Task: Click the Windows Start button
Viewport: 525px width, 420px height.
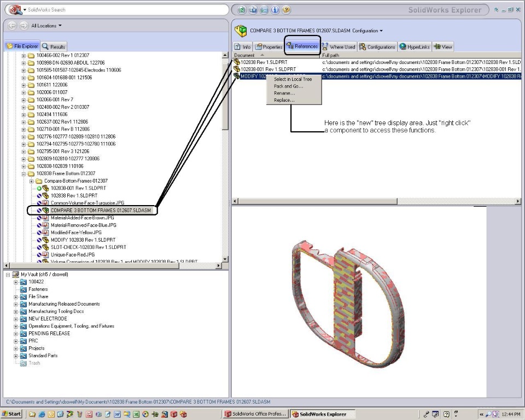Action: pyautogui.click(x=11, y=414)
